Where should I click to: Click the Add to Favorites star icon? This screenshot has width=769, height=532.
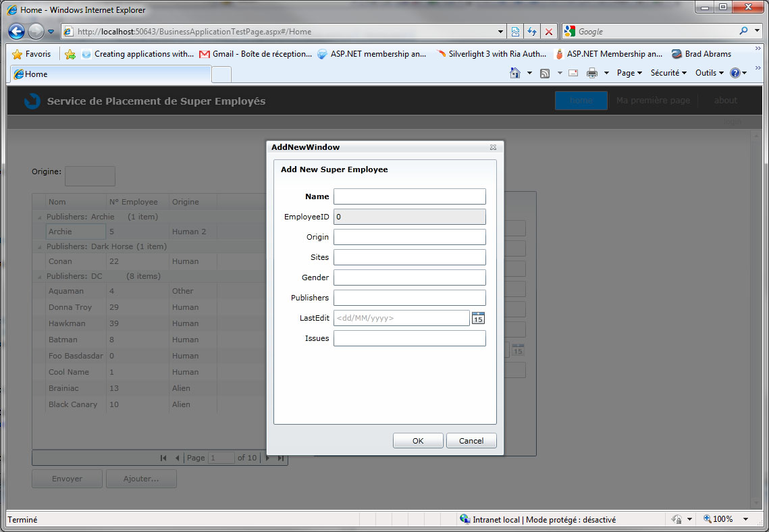(70, 54)
